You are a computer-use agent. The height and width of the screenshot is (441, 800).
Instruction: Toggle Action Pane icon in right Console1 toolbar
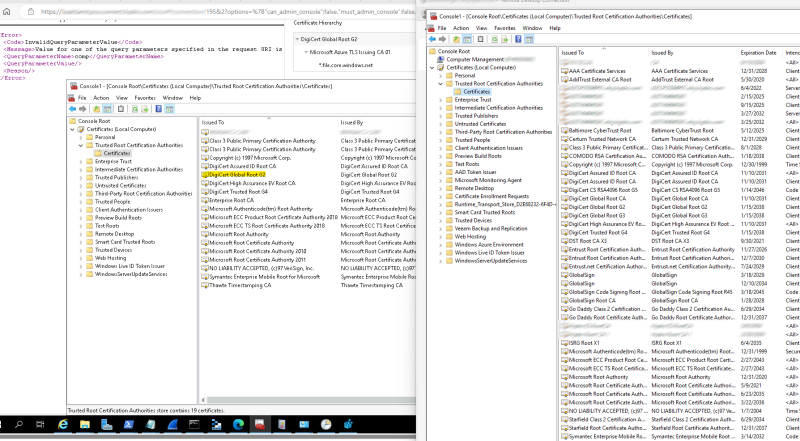click(x=529, y=39)
